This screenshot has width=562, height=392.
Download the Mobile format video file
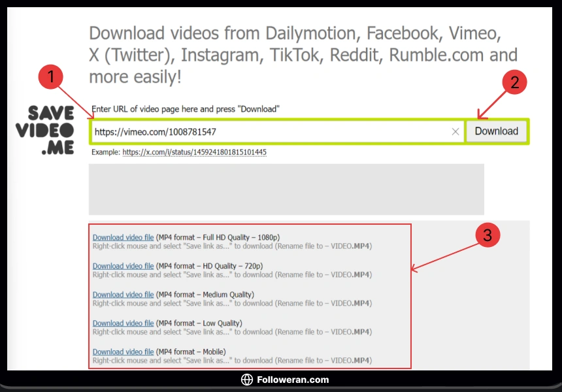[x=123, y=352]
